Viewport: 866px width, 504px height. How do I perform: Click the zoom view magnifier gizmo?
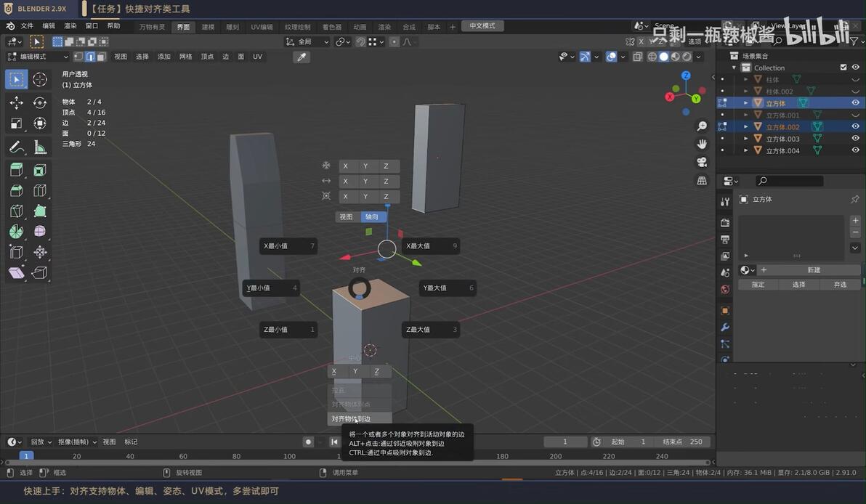702,126
